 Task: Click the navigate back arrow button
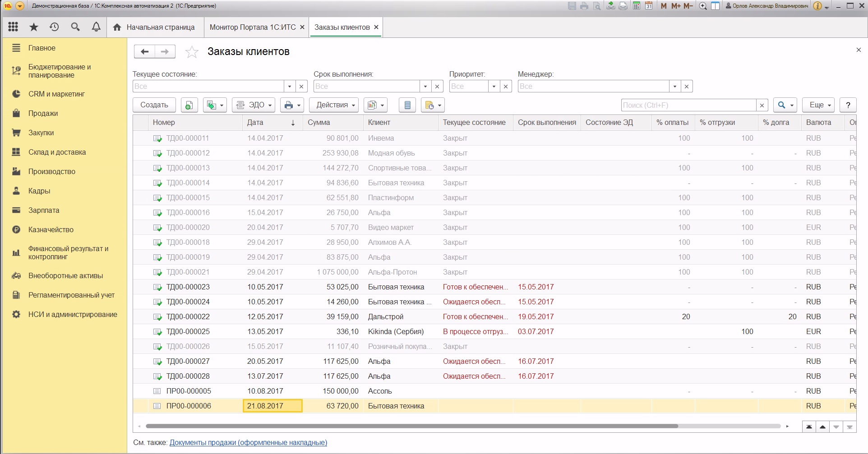(x=144, y=52)
